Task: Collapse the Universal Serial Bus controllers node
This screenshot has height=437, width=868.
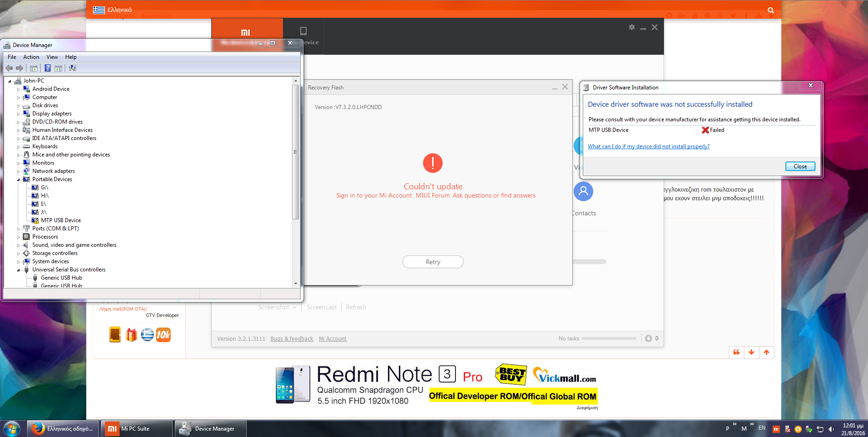Action: tap(19, 270)
